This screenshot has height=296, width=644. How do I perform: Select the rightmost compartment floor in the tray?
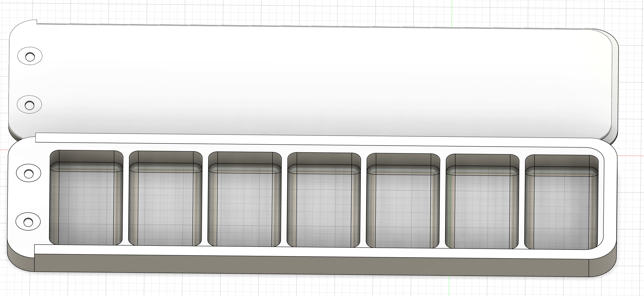562,213
